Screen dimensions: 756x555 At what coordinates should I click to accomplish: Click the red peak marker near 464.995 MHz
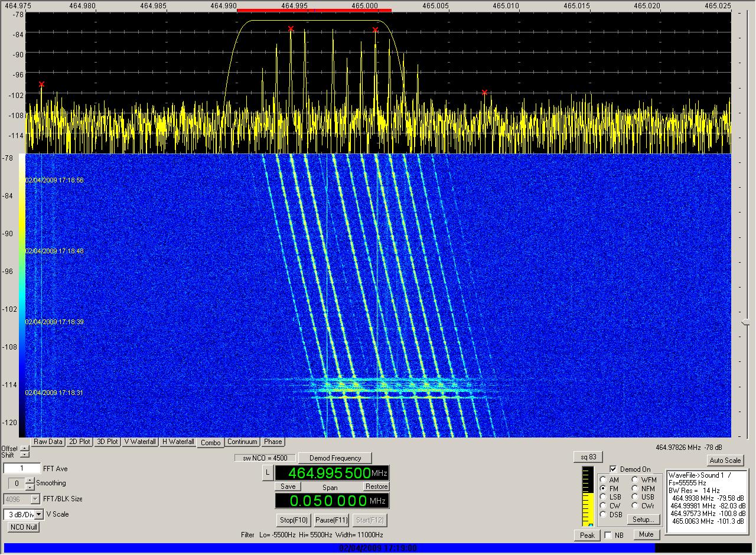[291, 29]
